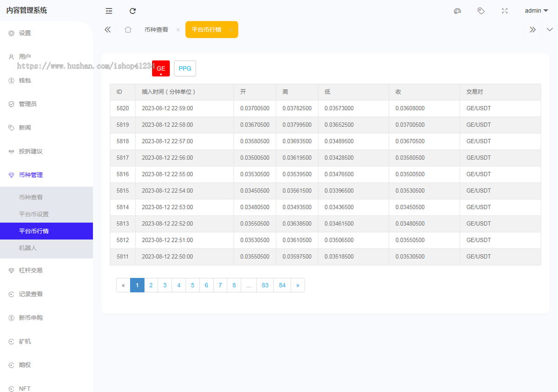Expand the 杠杆交易 sidebar menu
The image size is (558, 392).
tap(31, 270)
